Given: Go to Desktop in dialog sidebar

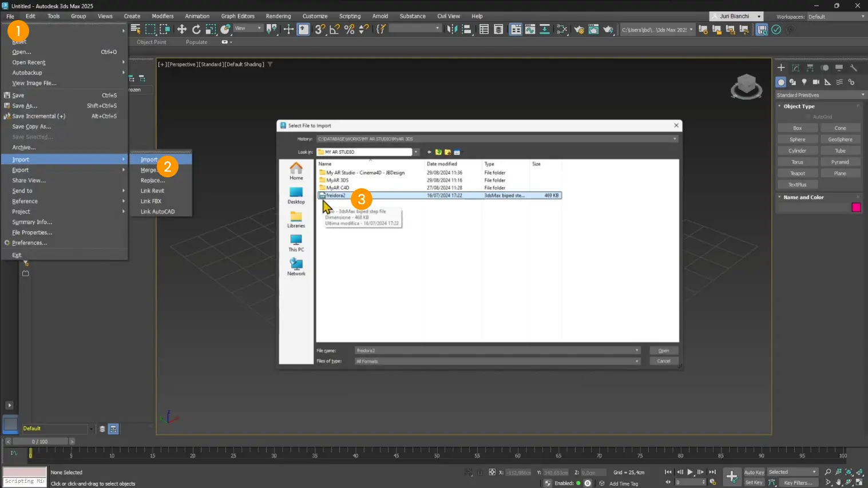Looking at the screenshot, I should [296, 196].
